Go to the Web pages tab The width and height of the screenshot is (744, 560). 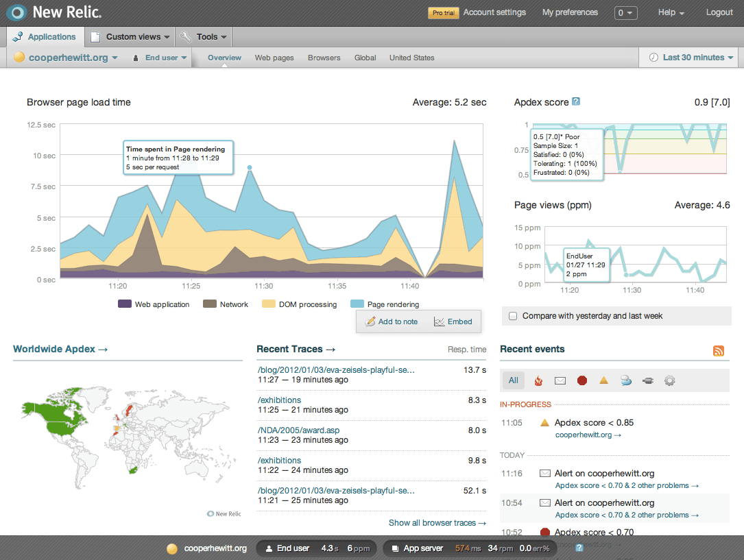pyautogui.click(x=274, y=58)
